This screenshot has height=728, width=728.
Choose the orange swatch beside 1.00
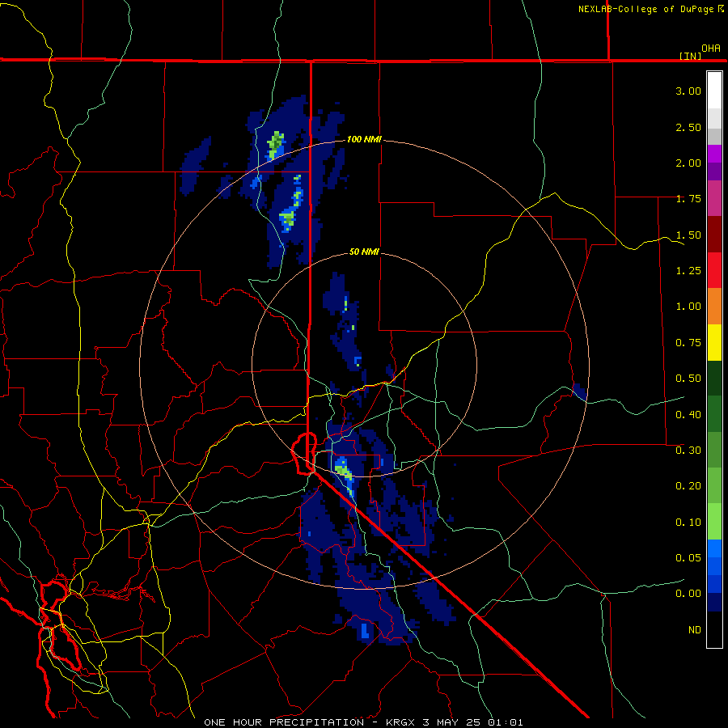[x=714, y=306]
